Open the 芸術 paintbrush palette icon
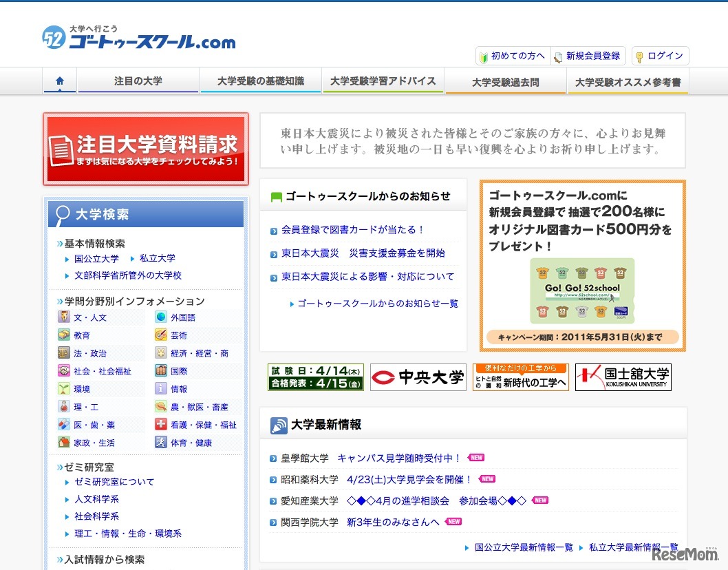 click(x=160, y=334)
